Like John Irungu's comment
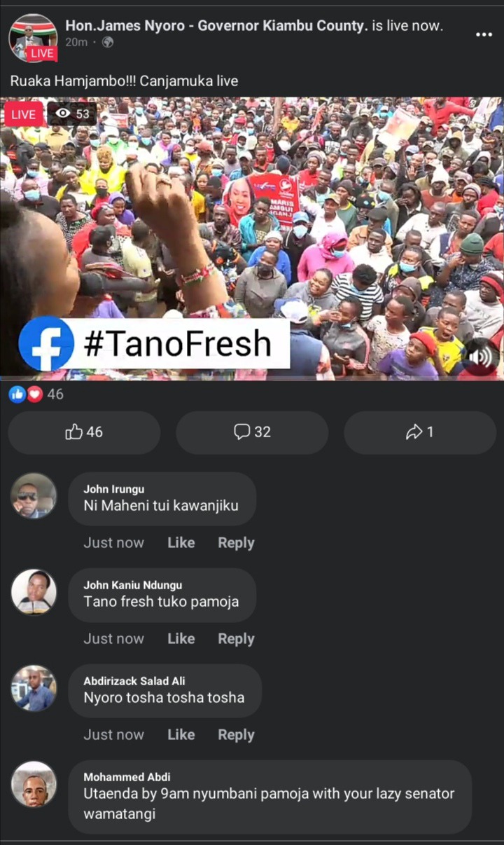Viewport: 504px width, 845px height. tap(181, 542)
